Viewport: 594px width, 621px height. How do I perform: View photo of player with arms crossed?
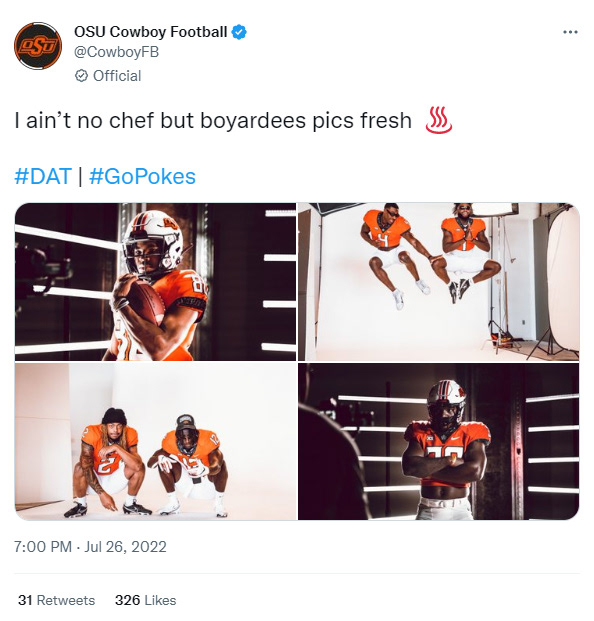[x=439, y=442]
